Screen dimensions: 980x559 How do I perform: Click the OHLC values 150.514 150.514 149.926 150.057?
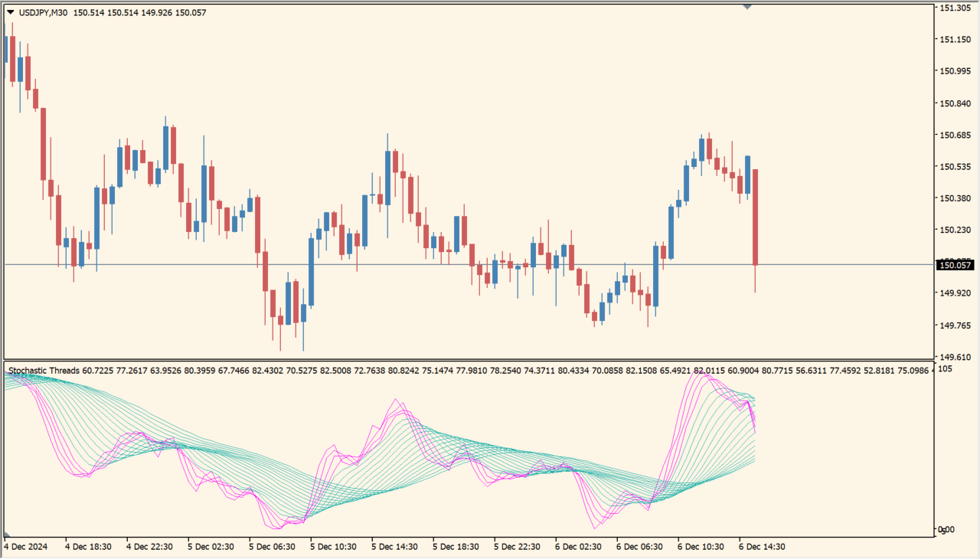(x=140, y=12)
